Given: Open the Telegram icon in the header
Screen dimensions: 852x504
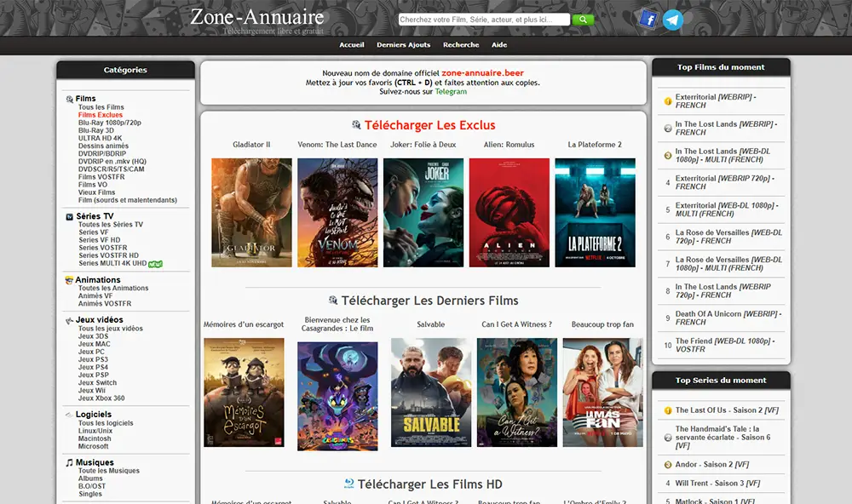Looking at the screenshot, I should [673, 20].
